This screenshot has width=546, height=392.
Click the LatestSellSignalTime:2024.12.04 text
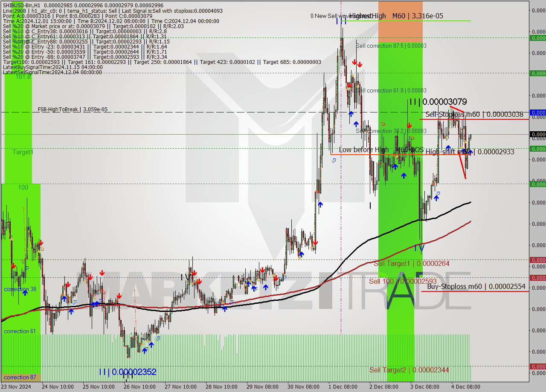click(x=52, y=72)
